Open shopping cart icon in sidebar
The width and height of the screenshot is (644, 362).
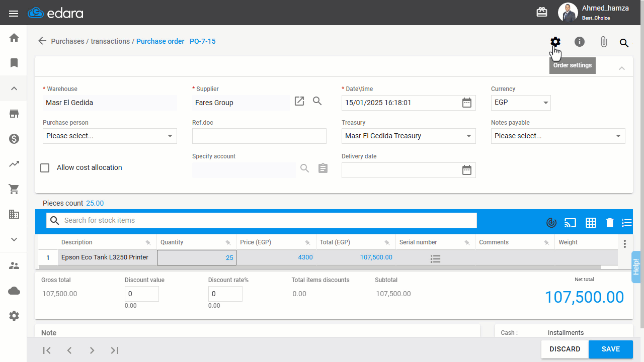(x=14, y=189)
